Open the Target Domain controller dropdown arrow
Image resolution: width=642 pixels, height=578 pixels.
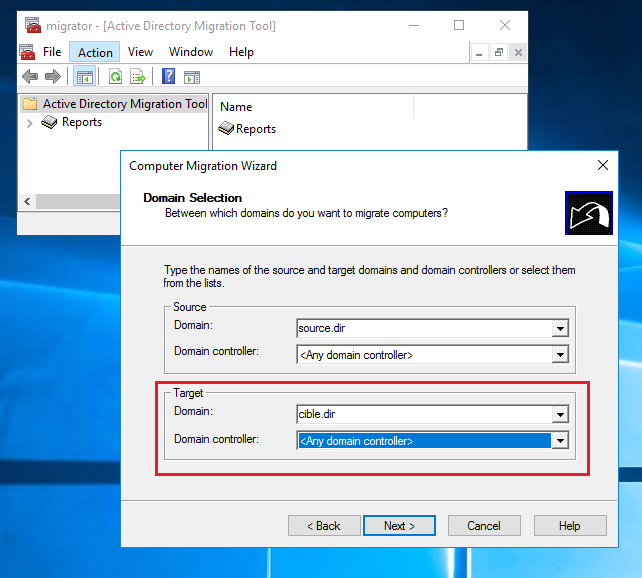point(560,441)
